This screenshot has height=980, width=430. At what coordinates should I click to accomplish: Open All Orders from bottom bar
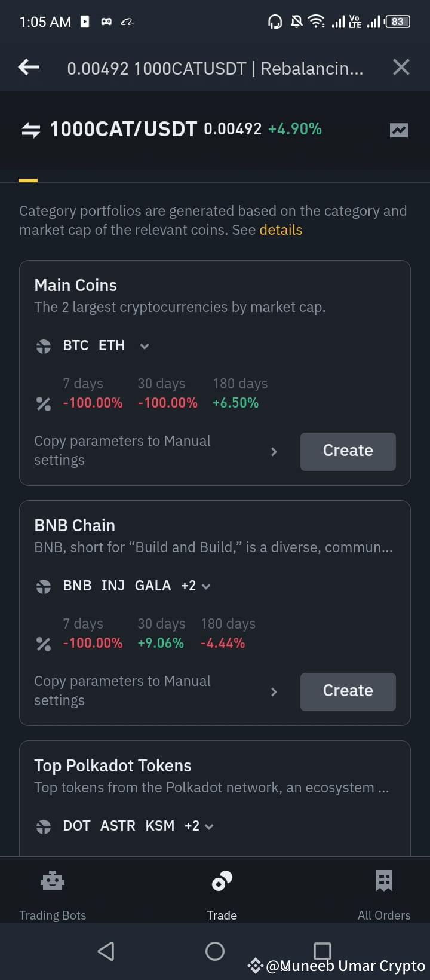click(383, 892)
